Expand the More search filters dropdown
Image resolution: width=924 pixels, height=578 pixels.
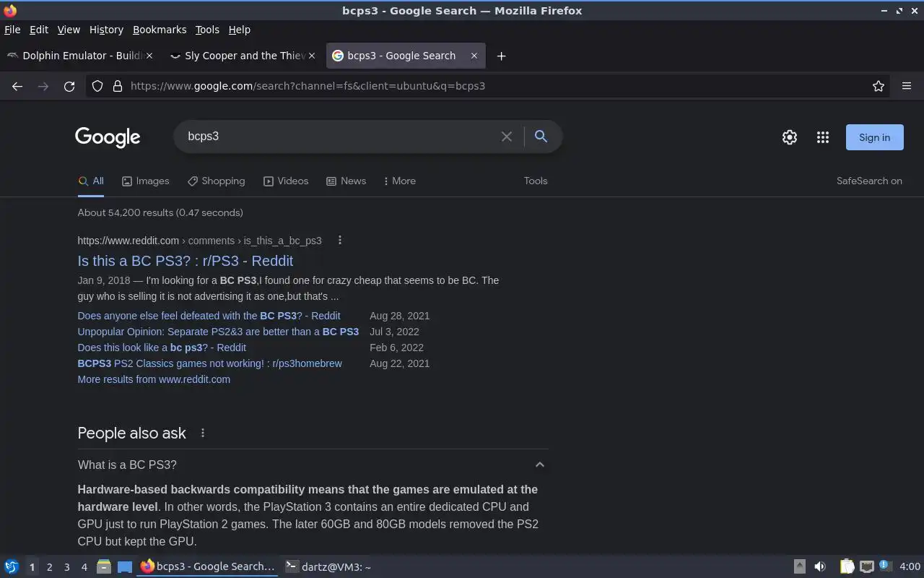pos(399,181)
